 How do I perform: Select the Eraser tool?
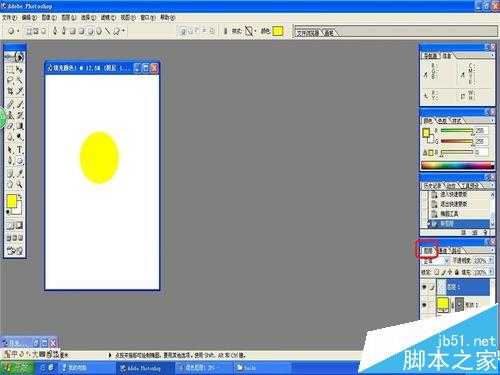10,126
